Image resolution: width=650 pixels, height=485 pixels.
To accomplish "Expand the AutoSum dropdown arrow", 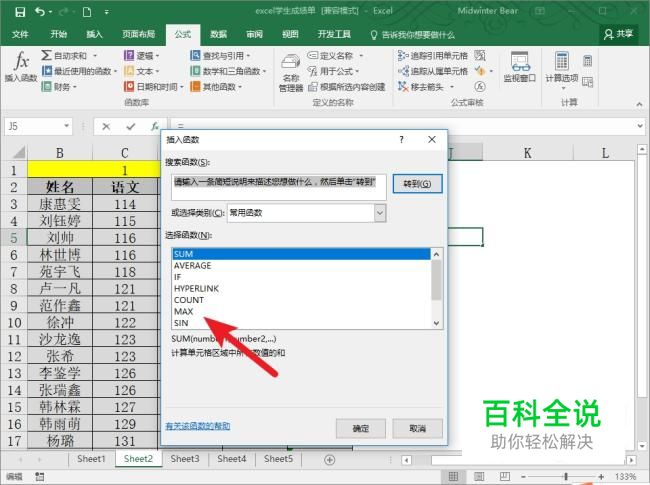I will (x=95, y=56).
